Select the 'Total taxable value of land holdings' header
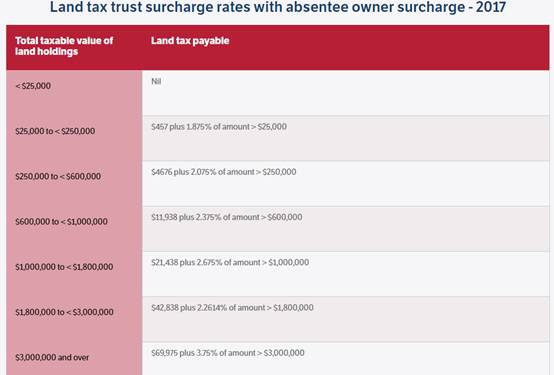This screenshot has height=375, width=554. pos(64,46)
